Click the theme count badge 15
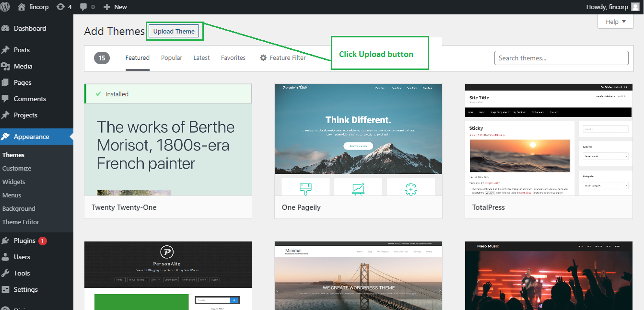The width and height of the screenshot is (644, 310). pos(102,58)
